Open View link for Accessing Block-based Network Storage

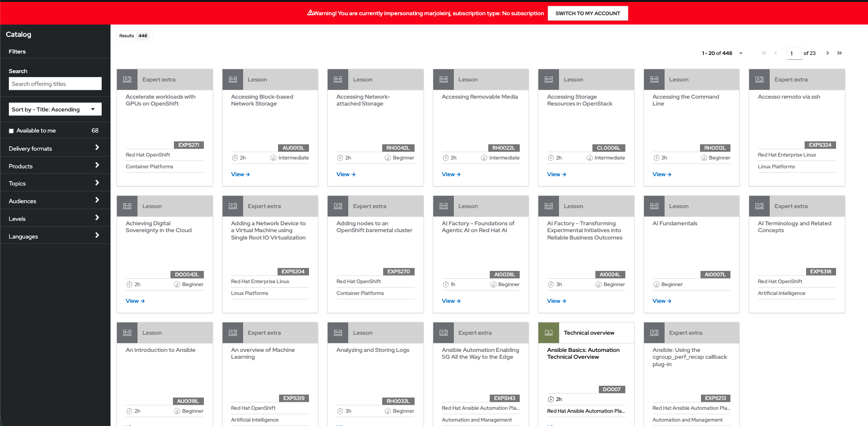(x=241, y=174)
